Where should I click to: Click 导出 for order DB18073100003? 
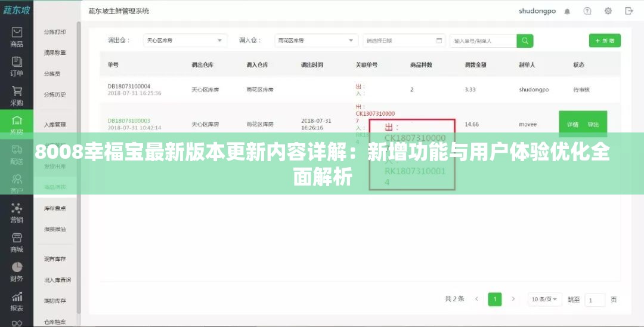(593, 125)
